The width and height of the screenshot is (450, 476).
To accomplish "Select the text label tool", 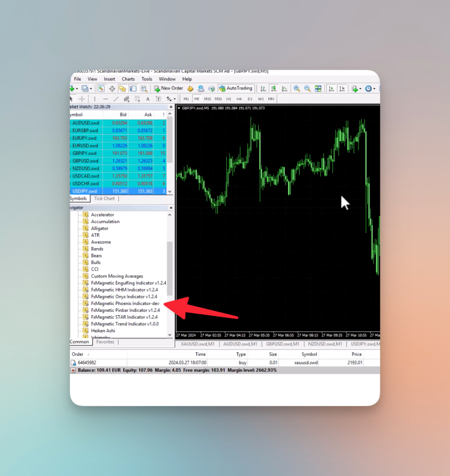I will point(158,99).
